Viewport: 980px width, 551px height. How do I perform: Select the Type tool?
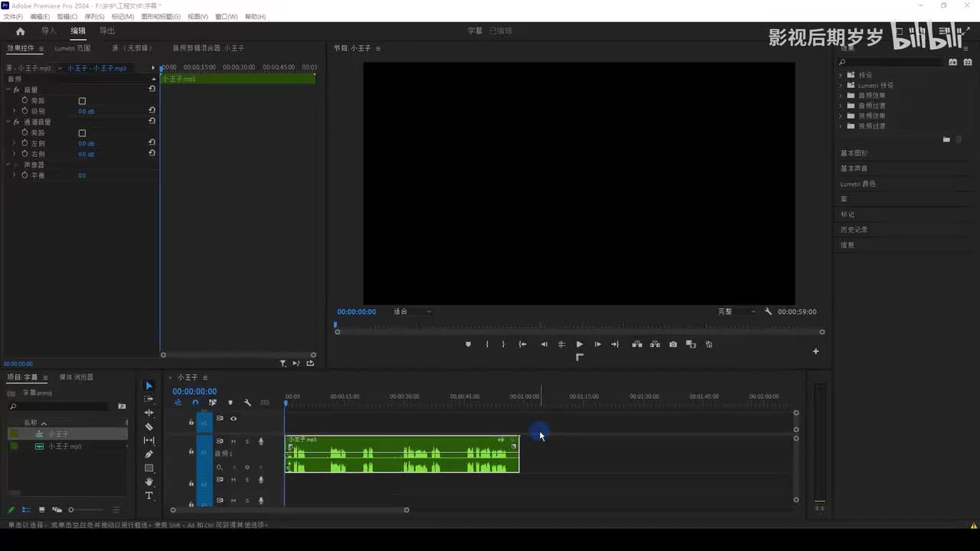149,496
